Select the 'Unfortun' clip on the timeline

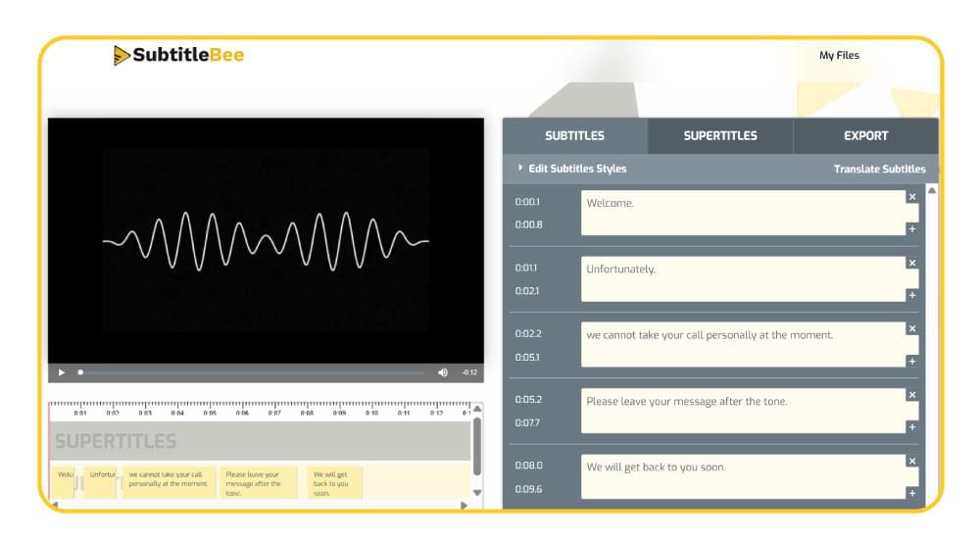coord(101,482)
